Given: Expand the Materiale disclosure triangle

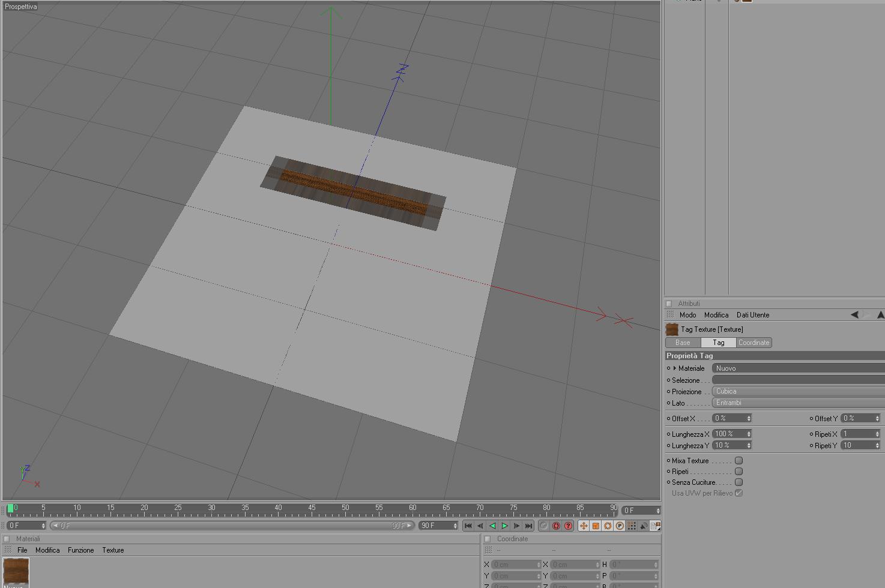Looking at the screenshot, I should pyautogui.click(x=675, y=368).
